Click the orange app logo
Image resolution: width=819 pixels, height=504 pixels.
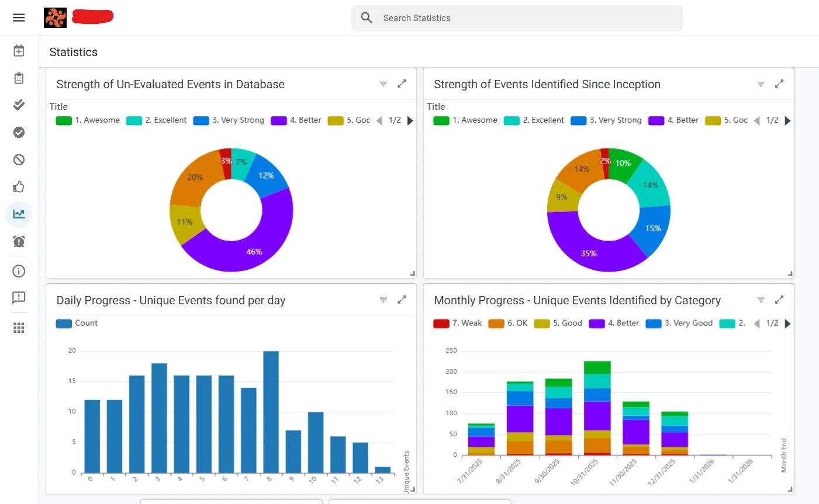pos(55,18)
